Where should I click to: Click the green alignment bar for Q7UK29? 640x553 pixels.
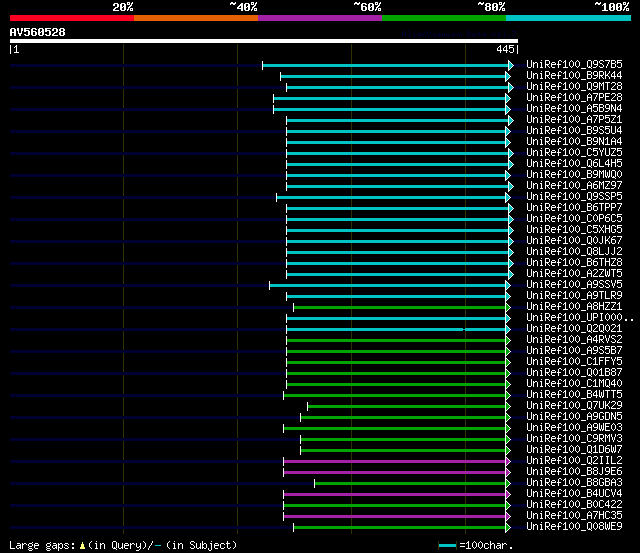pos(407,406)
